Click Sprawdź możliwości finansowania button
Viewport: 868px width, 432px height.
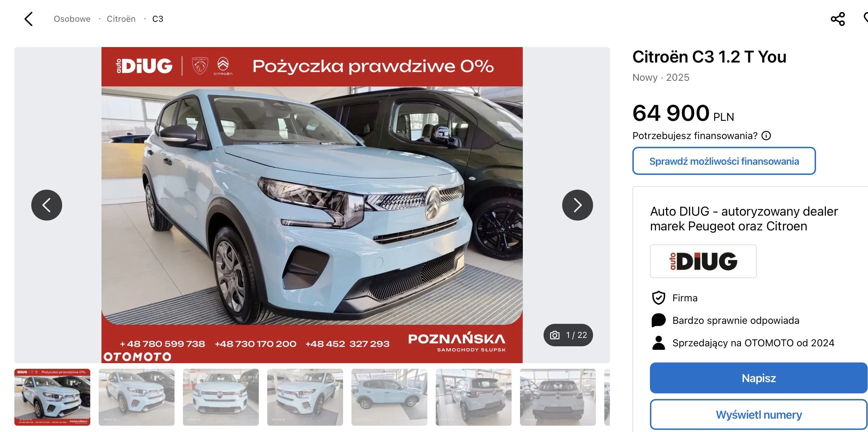[724, 161]
